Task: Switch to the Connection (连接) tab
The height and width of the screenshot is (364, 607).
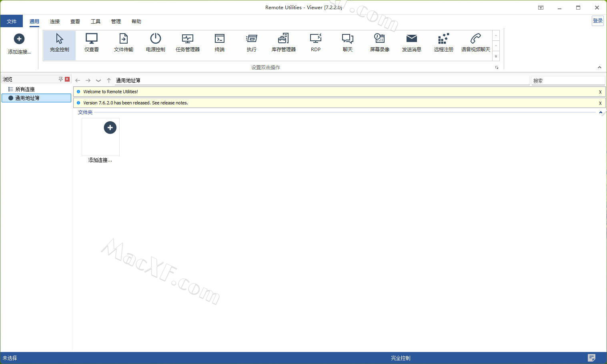Action: click(x=55, y=21)
